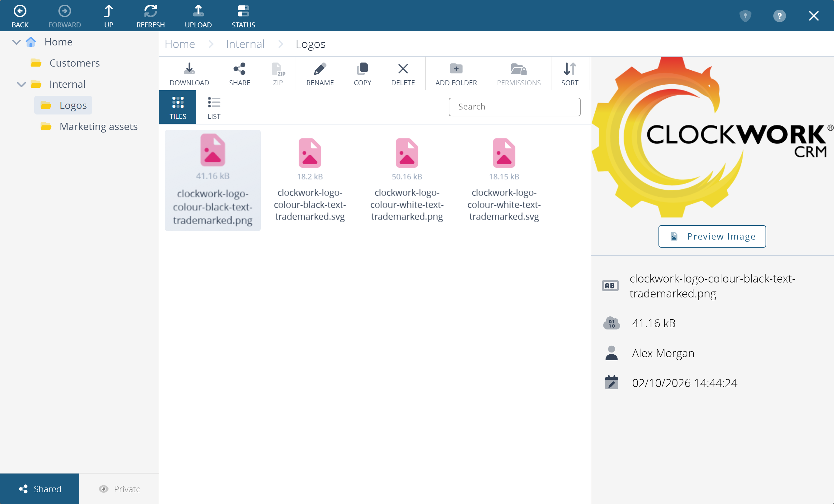Select clockwork-logo-colour-white-text-trademarked.png tile
Screen dimensions: 834x504
[407, 180]
